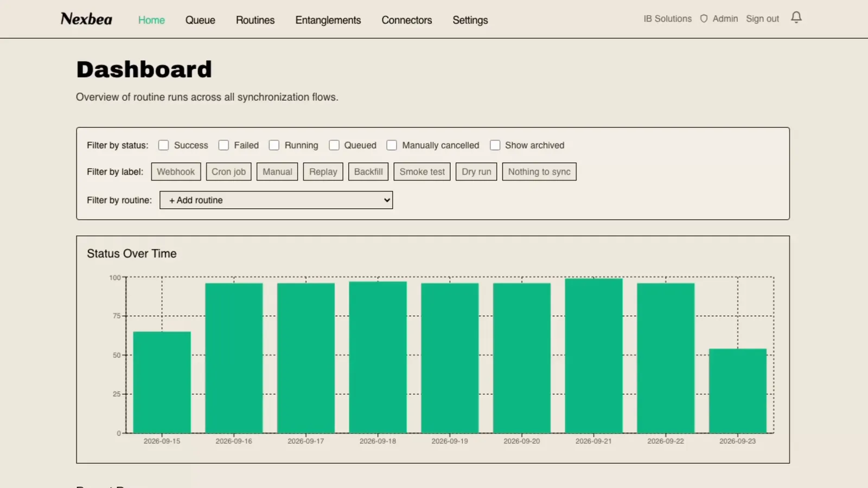Filter by Dry run label
Image resolution: width=868 pixels, height=488 pixels.
point(476,172)
